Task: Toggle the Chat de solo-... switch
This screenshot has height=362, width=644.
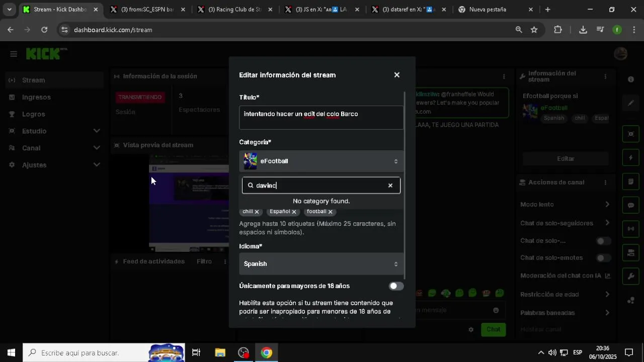Action: tap(603, 241)
